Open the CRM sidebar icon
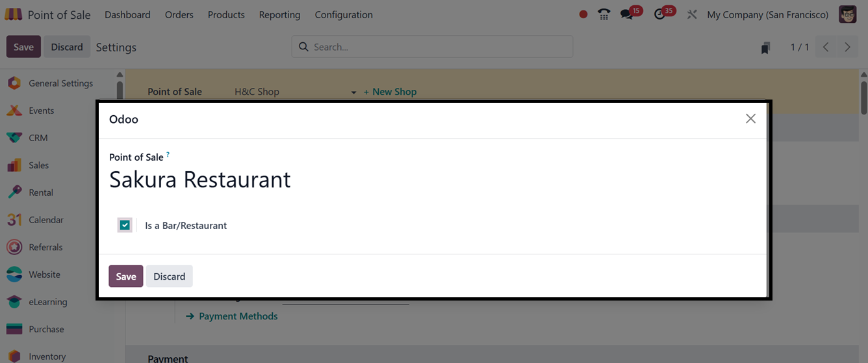Viewport: 868px width, 363px height. click(14, 138)
